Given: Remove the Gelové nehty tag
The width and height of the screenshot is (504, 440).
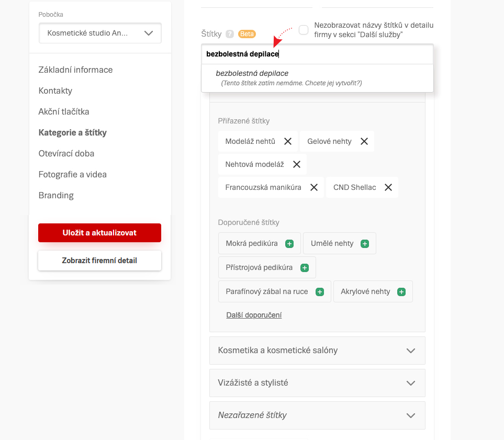Looking at the screenshot, I should pyautogui.click(x=364, y=141).
